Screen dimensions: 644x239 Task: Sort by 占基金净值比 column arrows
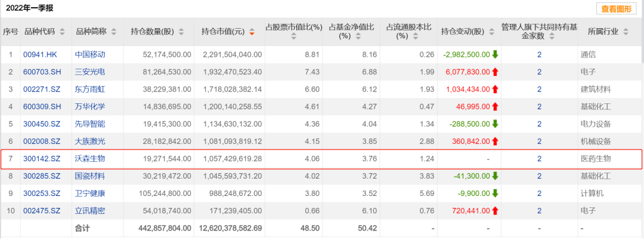tap(358, 36)
